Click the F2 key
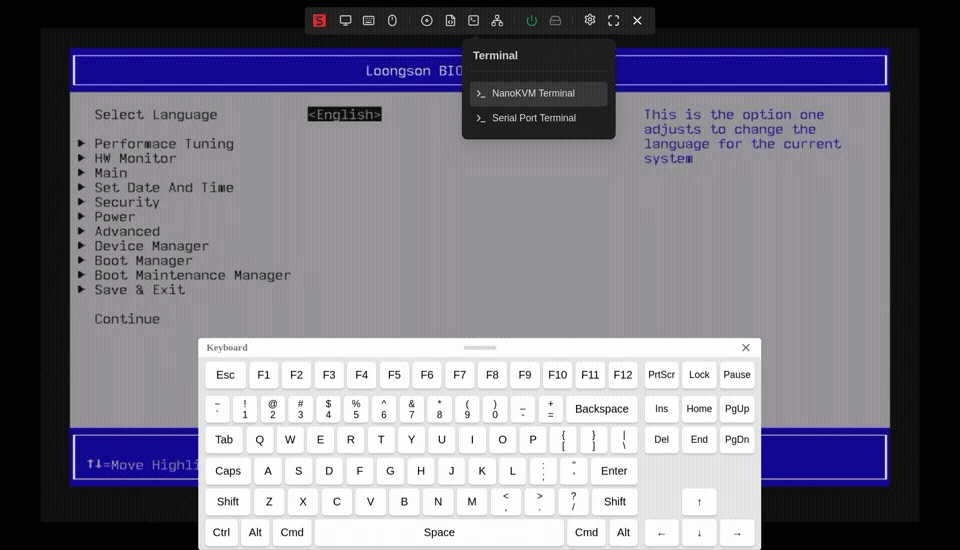The height and width of the screenshot is (550, 960). click(x=296, y=375)
